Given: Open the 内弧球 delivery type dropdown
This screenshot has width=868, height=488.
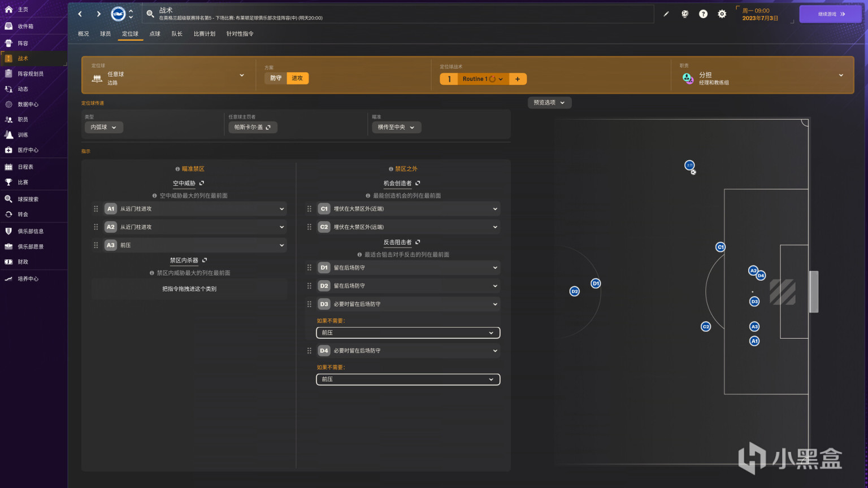Looking at the screenshot, I should 104,128.
